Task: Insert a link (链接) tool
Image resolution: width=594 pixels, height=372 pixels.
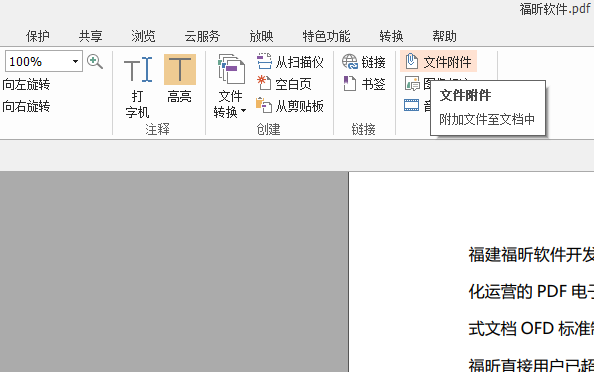Action: coord(364,62)
